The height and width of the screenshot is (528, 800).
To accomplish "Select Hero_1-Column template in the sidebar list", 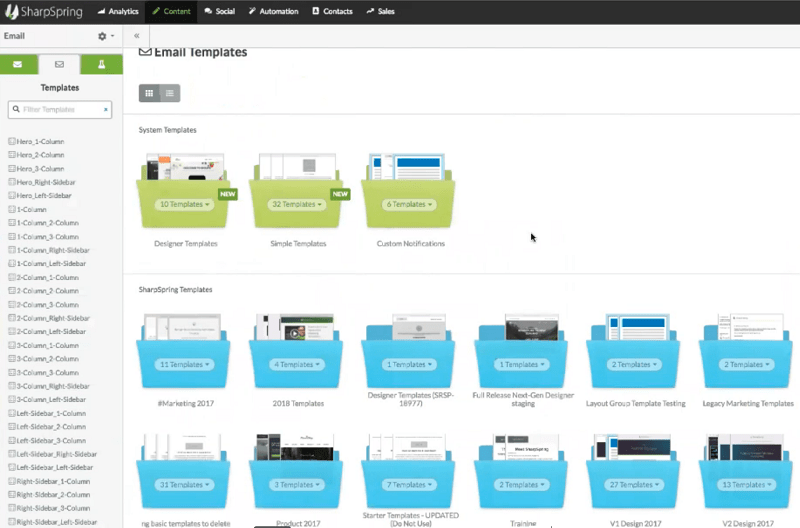I will 40,142.
